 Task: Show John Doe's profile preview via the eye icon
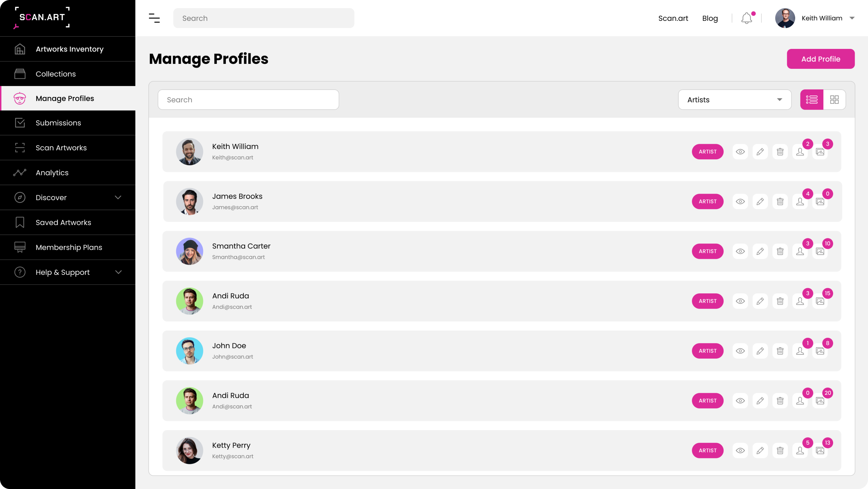pos(740,351)
